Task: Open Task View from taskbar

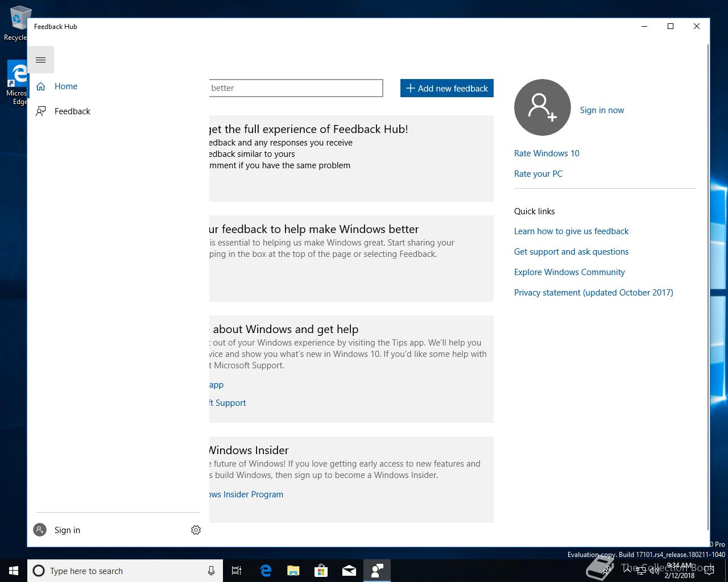Action: 237,571
